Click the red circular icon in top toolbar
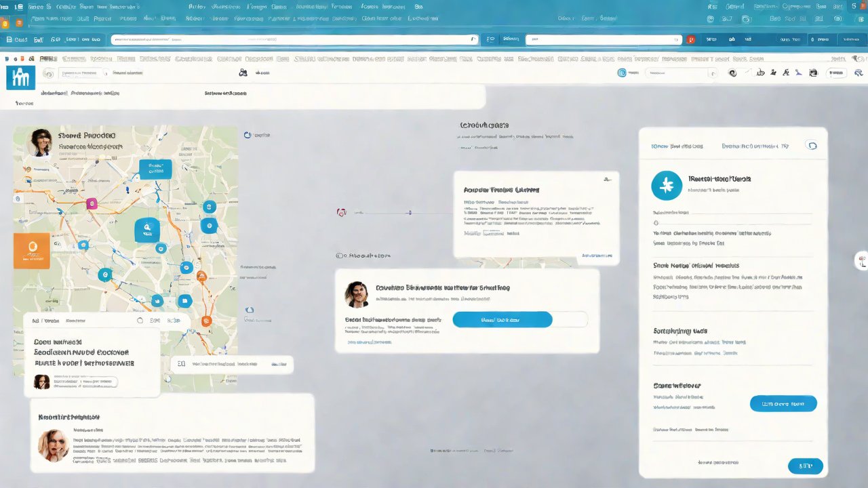This screenshot has width=868, height=488. (691, 40)
